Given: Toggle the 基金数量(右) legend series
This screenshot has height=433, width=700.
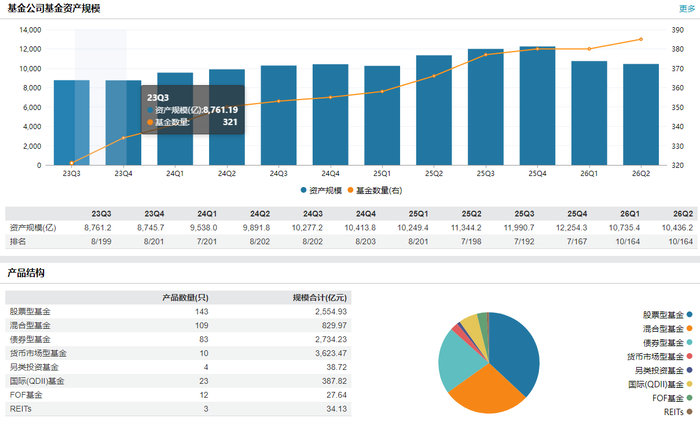Looking at the screenshot, I should 375,191.
